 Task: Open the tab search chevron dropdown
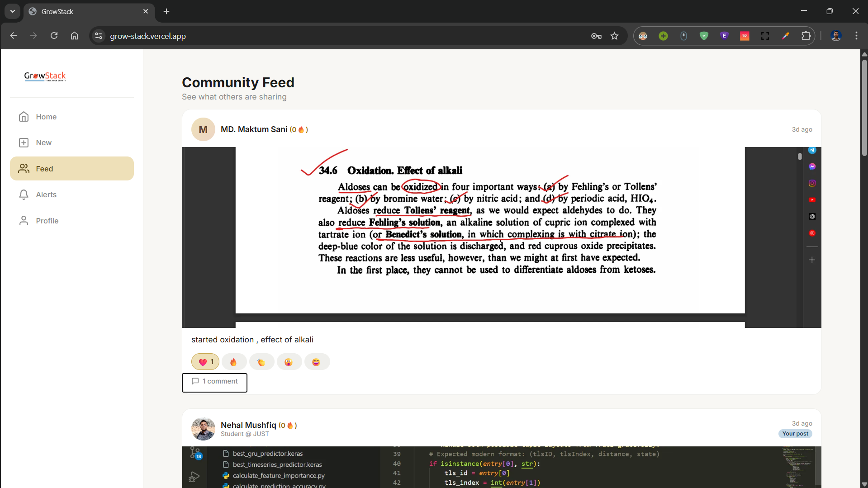[12, 11]
